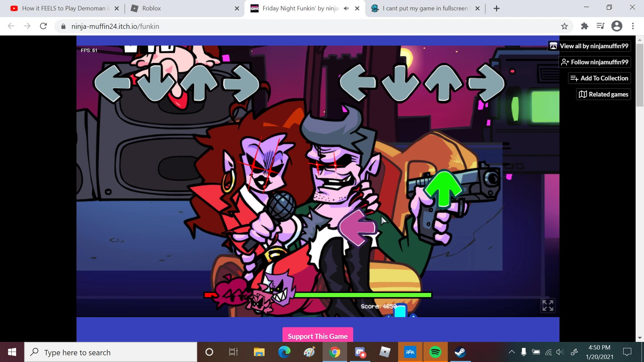Screen dimensions: 644x362
Task: Toggle the system volume icon in the tray
Action: (559, 352)
